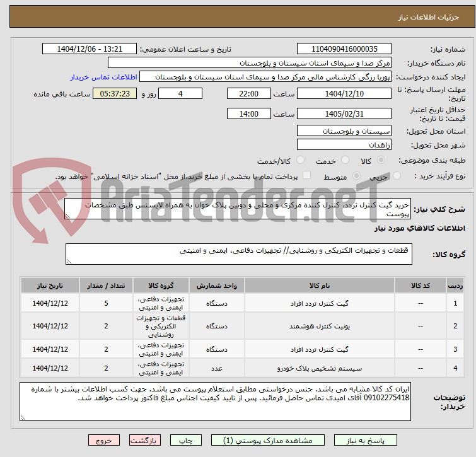Click the unit عدد in row 4
The width and height of the screenshot is (476, 457).
click(x=217, y=368)
